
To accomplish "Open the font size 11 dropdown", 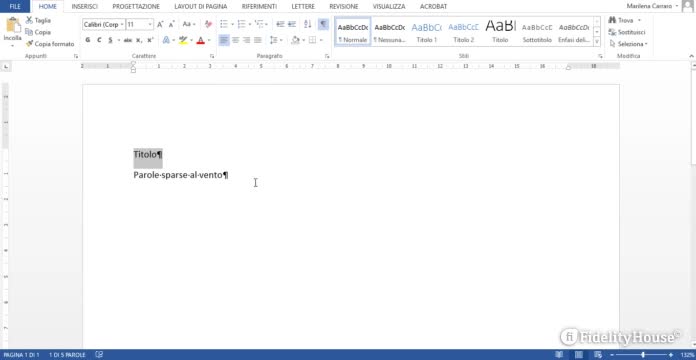I will click(150, 24).
